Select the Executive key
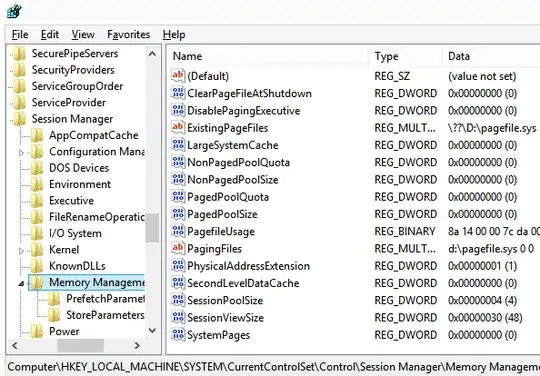The height and width of the screenshot is (376, 540). coord(71,201)
